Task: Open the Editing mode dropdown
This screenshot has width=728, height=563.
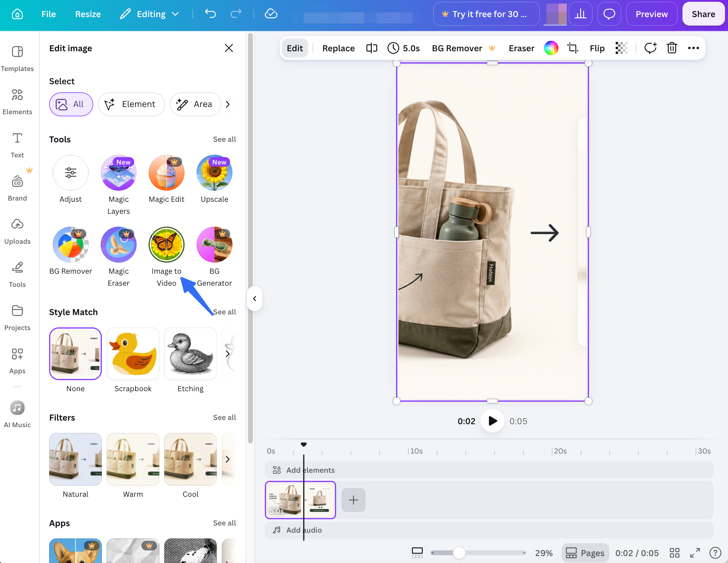Action: (150, 14)
